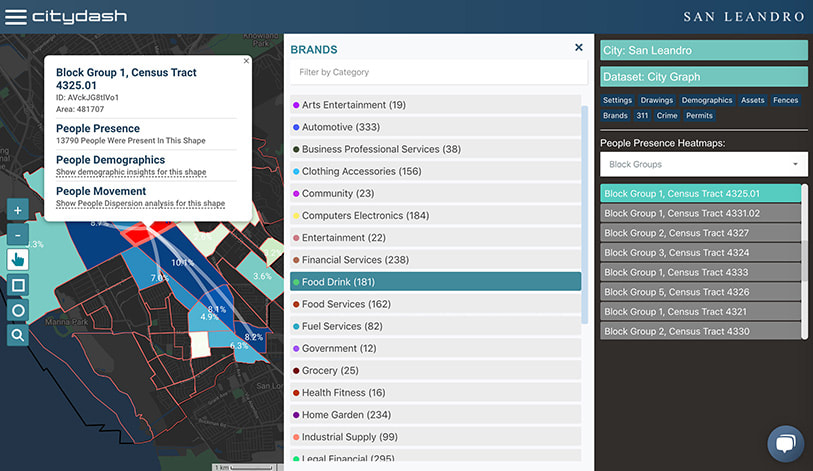
Task: Click the Filter by Category field
Action: coord(435,72)
